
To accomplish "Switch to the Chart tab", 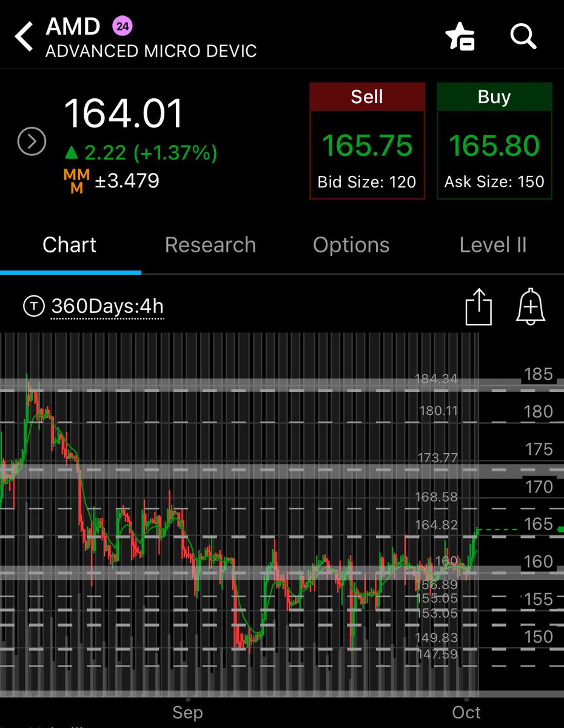I will (x=70, y=245).
